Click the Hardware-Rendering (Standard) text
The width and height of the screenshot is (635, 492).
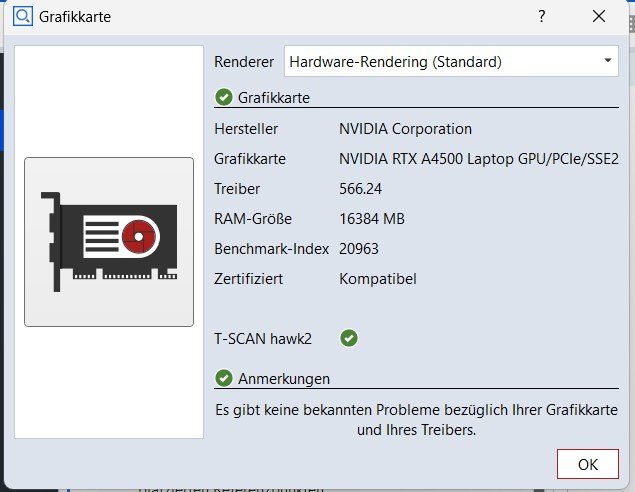click(395, 62)
